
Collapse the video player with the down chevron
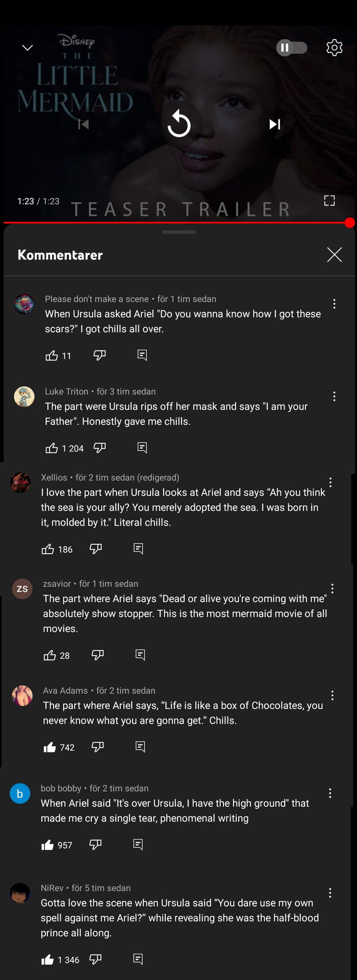[x=27, y=47]
